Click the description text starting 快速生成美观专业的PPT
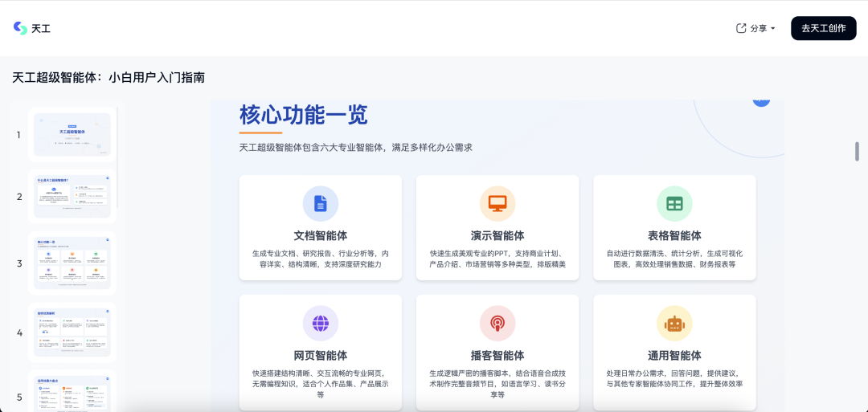The image size is (868, 412). pos(497,259)
